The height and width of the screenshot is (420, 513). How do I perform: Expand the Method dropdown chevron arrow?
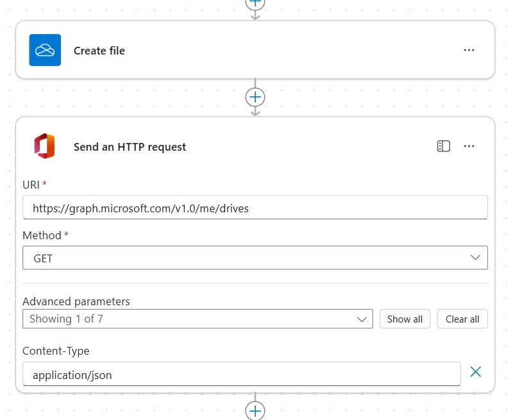[475, 258]
